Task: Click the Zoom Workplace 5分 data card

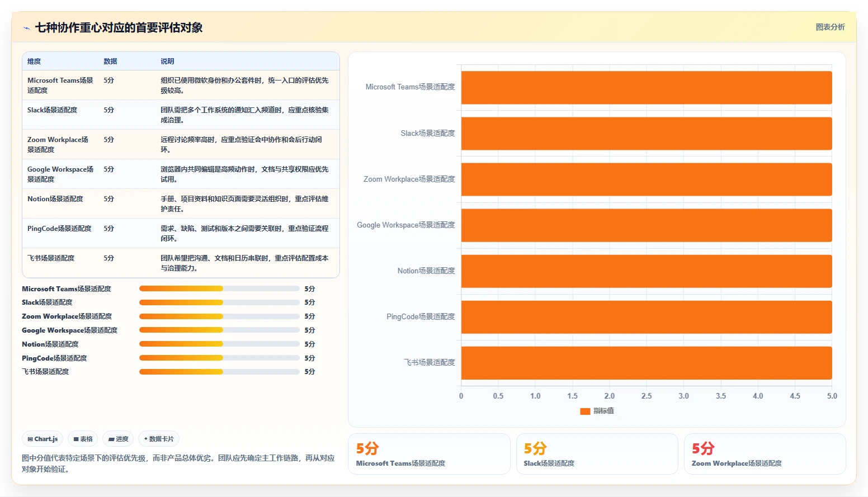Action: click(x=765, y=454)
